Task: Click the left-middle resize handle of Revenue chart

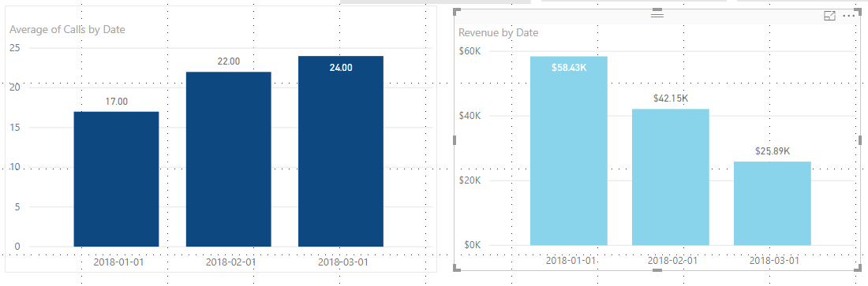Action: [x=455, y=140]
